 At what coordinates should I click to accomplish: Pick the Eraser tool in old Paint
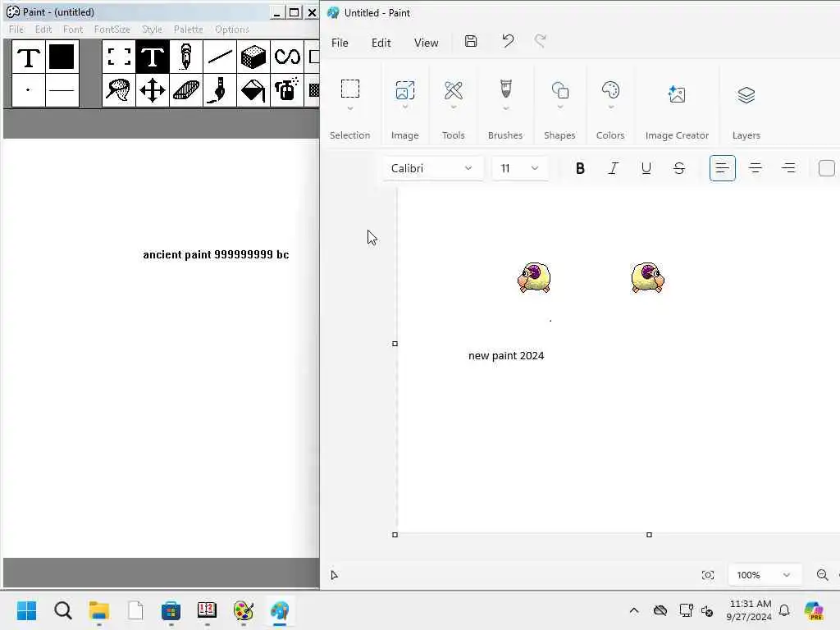point(186,90)
